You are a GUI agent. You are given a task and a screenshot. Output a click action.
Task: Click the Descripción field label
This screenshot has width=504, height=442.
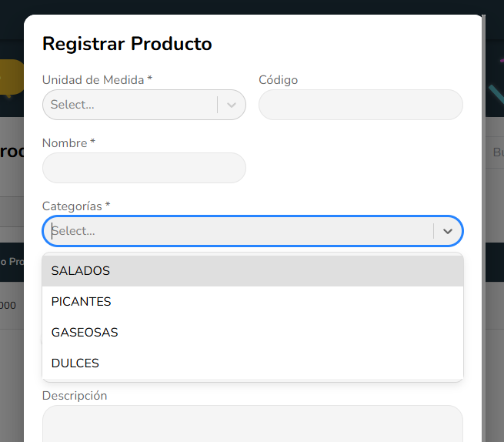coord(75,396)
